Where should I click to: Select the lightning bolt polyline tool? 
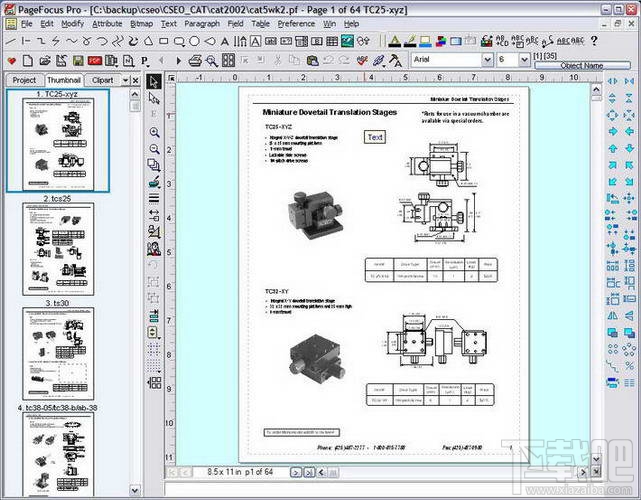tap(56, 41)
